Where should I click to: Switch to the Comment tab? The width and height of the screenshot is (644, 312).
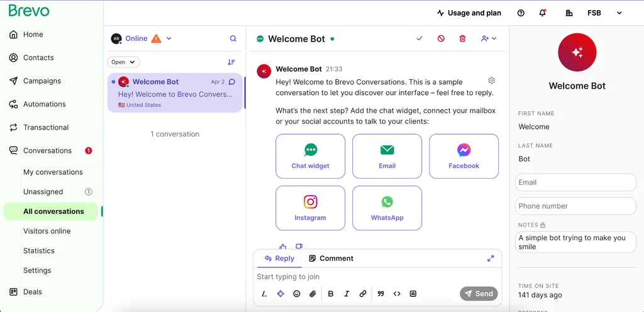[331, 259]
